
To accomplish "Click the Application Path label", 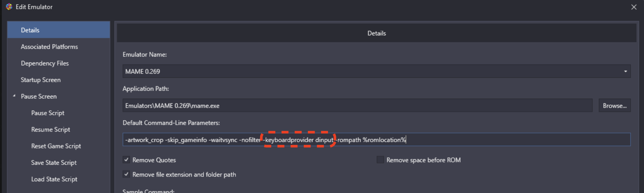I will point(146,89).
